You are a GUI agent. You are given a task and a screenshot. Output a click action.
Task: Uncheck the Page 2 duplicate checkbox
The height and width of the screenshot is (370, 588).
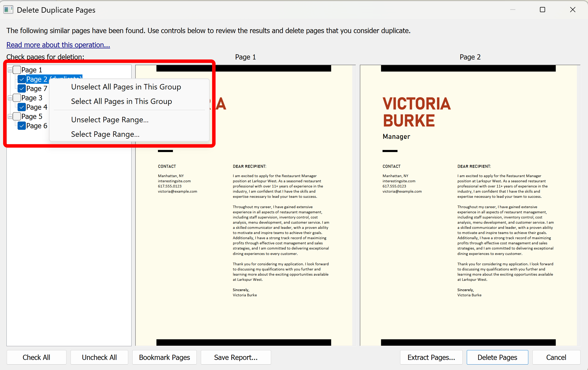(x=22, y=79)
